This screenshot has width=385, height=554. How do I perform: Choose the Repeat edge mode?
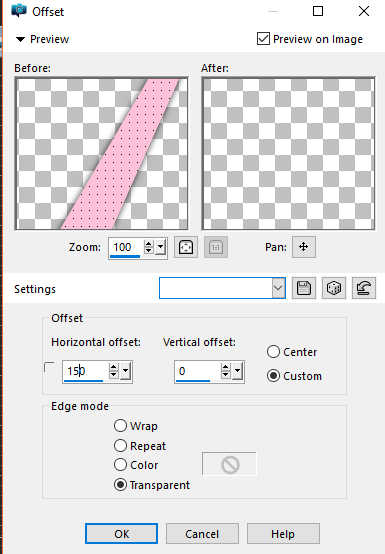coord(120,445)
